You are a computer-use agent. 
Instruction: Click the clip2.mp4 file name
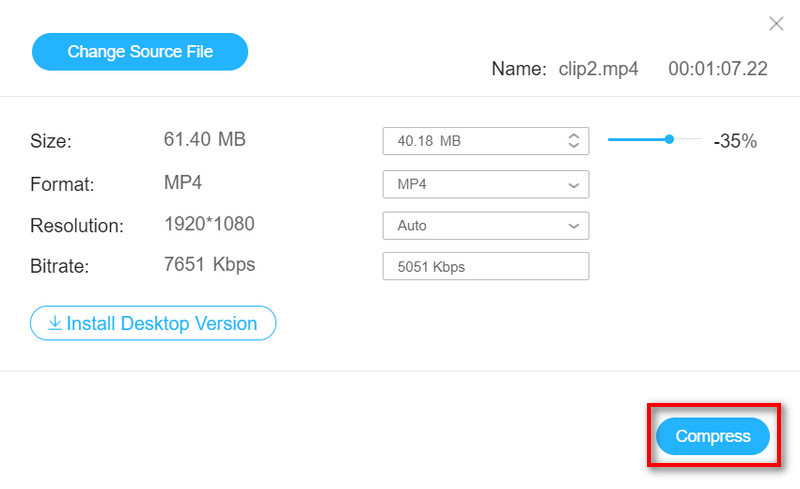[598, 69]
